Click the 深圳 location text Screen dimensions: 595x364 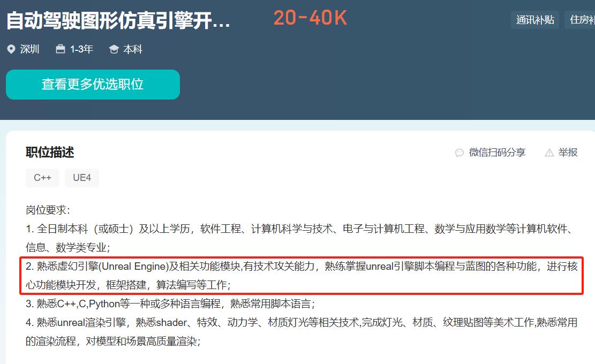click(x=30, y=49)
